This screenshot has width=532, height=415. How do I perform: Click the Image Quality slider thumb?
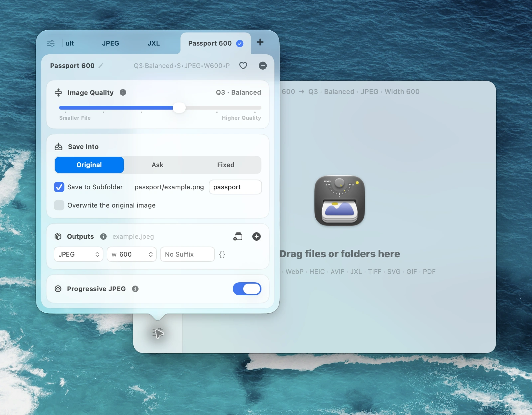pyautogui.click(x=179, y=107)
